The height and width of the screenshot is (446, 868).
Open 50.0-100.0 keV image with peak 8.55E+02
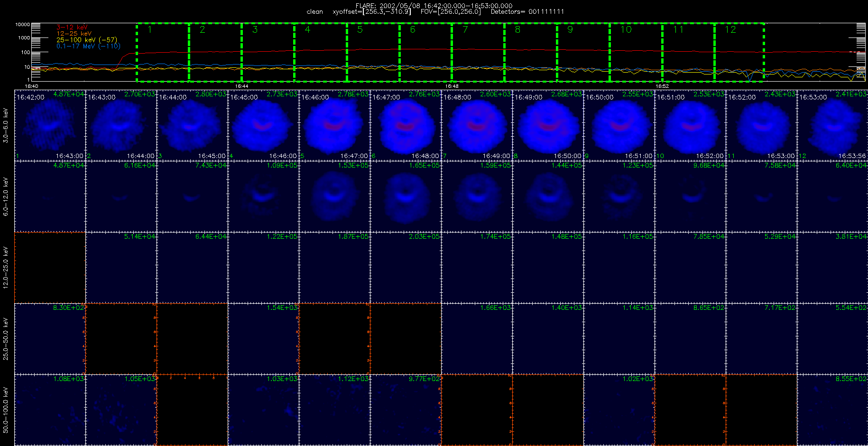point(832,410)
